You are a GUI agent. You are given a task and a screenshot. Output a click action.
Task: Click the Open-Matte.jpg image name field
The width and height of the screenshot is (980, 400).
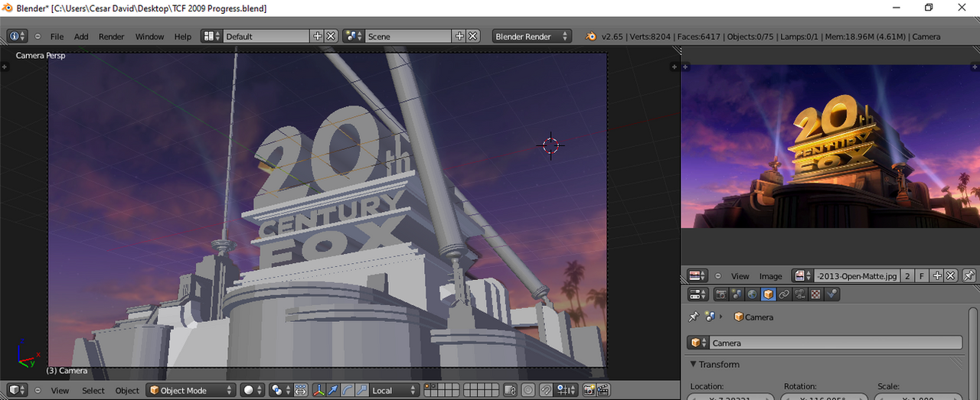pyautogui.click(x=857, y=276)
